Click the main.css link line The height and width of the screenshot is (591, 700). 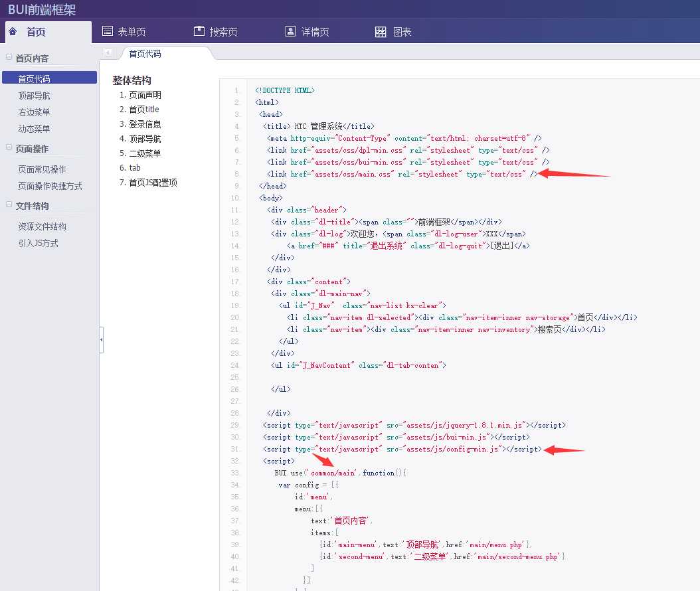click(402, 174)
